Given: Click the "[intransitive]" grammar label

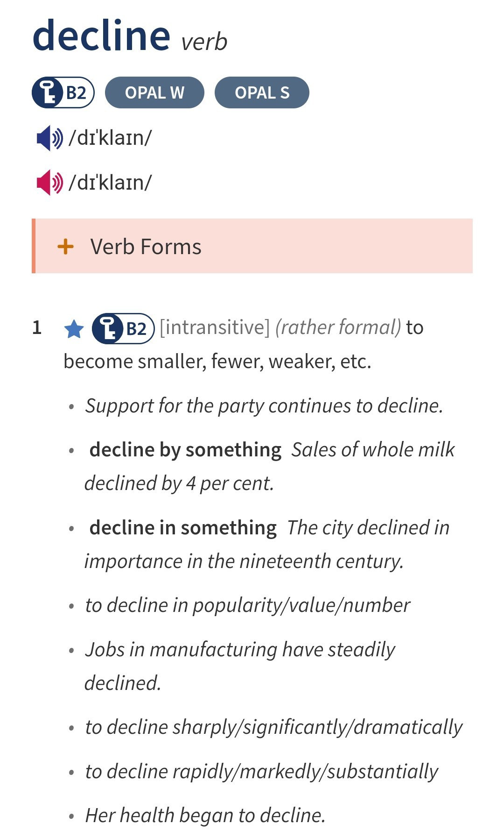Looking at the screenshot, I should point(215,327).
